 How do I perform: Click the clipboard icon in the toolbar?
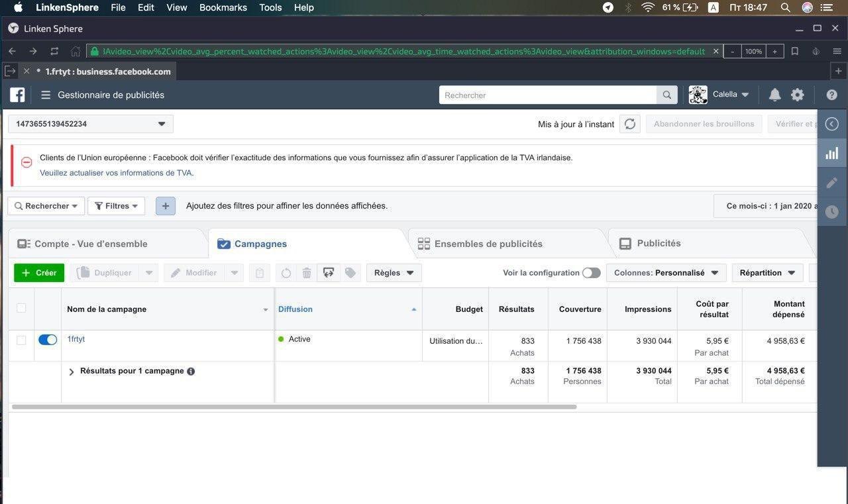pyautogui.click(x=260, y=273)
